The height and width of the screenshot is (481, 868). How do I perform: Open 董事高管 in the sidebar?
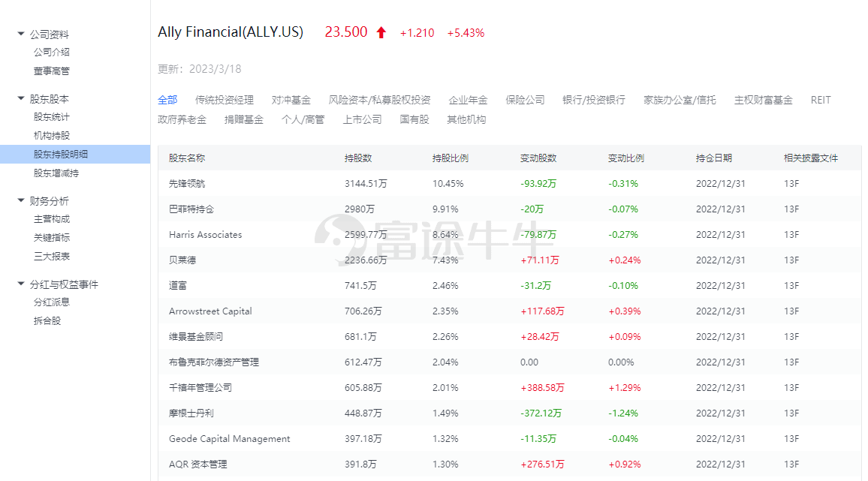pyautogui.click(x=52, y=71)
